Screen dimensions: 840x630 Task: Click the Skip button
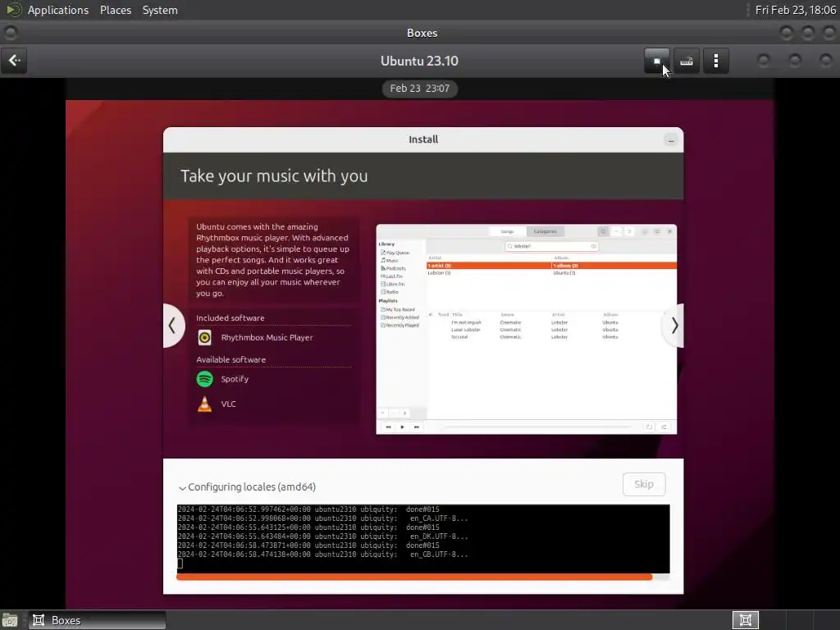pos(644,484)
